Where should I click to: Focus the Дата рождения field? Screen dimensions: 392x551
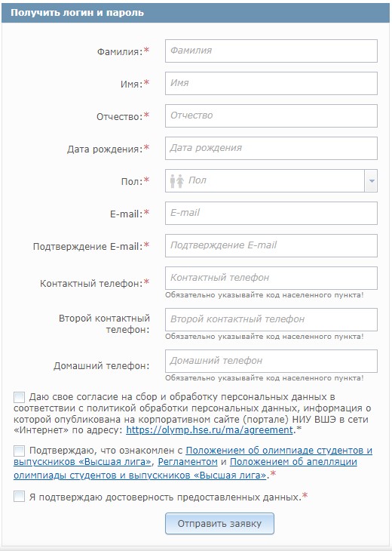(x=271, y=148)
